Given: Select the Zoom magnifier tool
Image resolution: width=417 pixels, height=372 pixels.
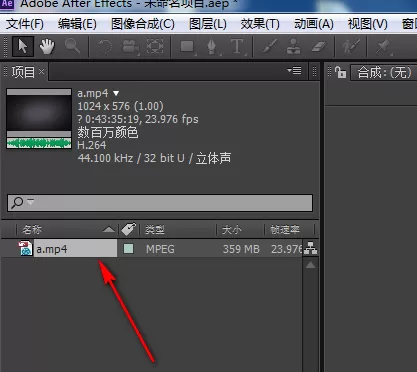Looking at the screenshot, I should point(72,46).
